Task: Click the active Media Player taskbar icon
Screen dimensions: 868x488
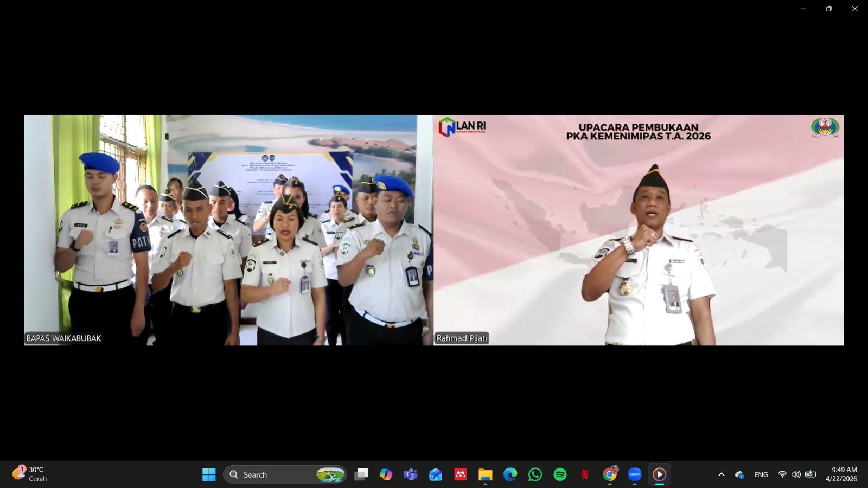Action: point(660,474)
